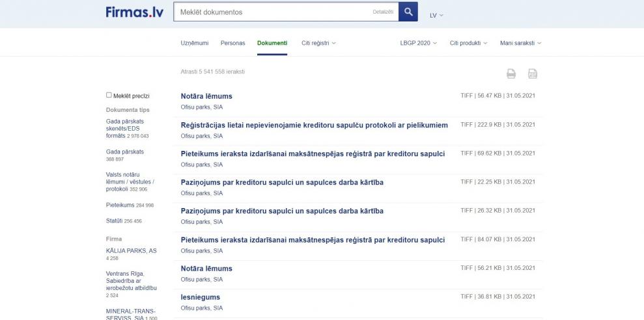Switch to the 'Uzņēmumi' tab
The image size is (644, 320).
[x=195, y=43]
